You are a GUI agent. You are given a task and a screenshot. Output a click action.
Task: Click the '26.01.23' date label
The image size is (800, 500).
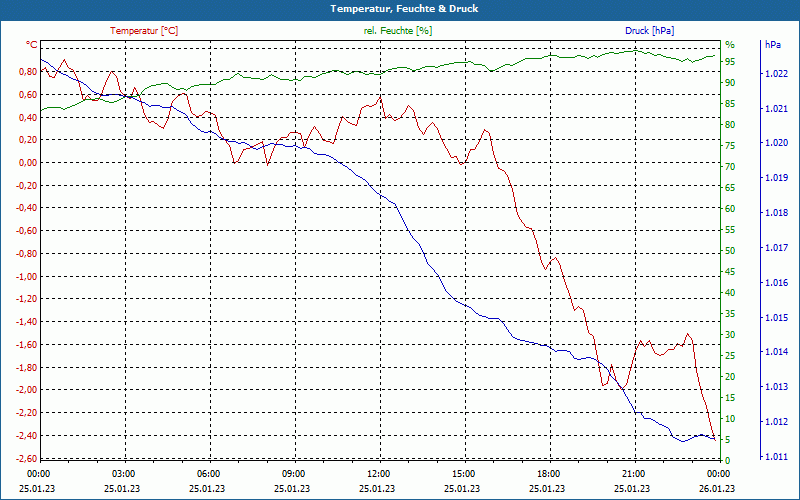[717, 488]
